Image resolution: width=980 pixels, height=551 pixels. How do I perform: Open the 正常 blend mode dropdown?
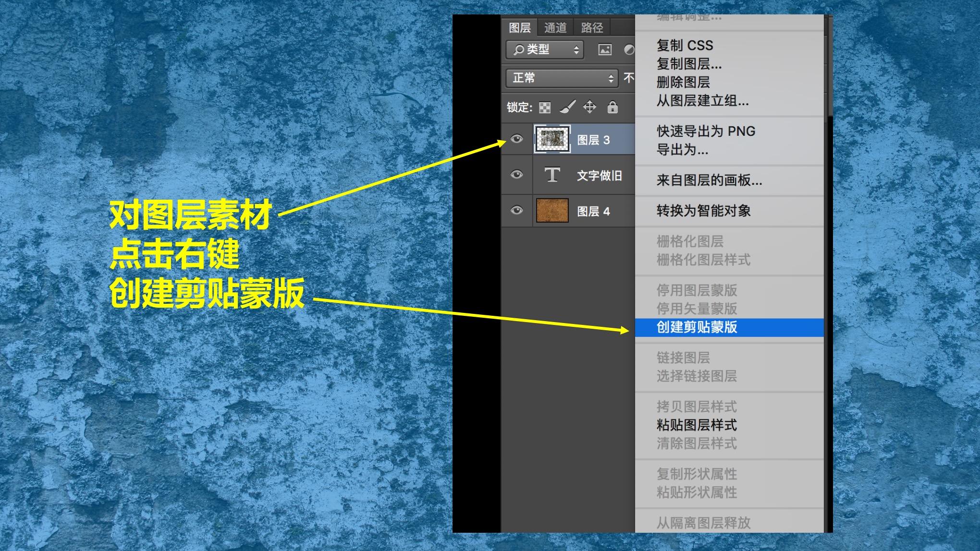pos(562,78)
